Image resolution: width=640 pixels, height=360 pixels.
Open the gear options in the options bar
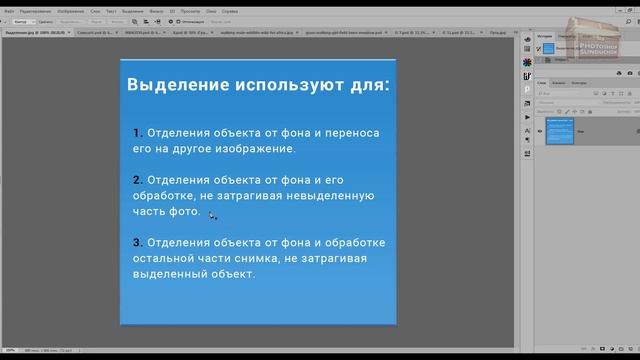point(171,22)
